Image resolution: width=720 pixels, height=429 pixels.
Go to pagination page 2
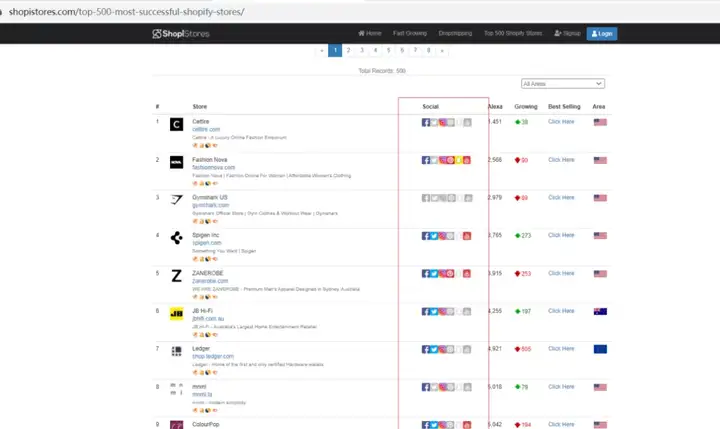click(349, 51)
